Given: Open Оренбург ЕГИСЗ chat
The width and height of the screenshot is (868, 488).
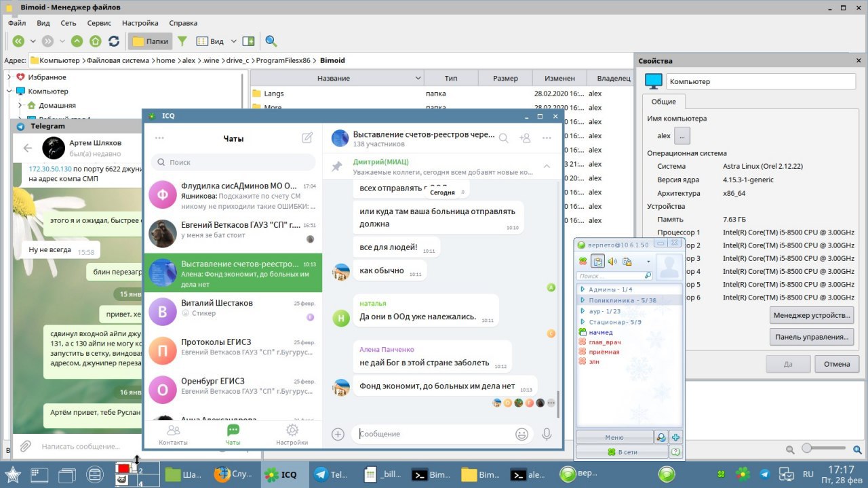Looking at the screenshot, I should 233,390.
